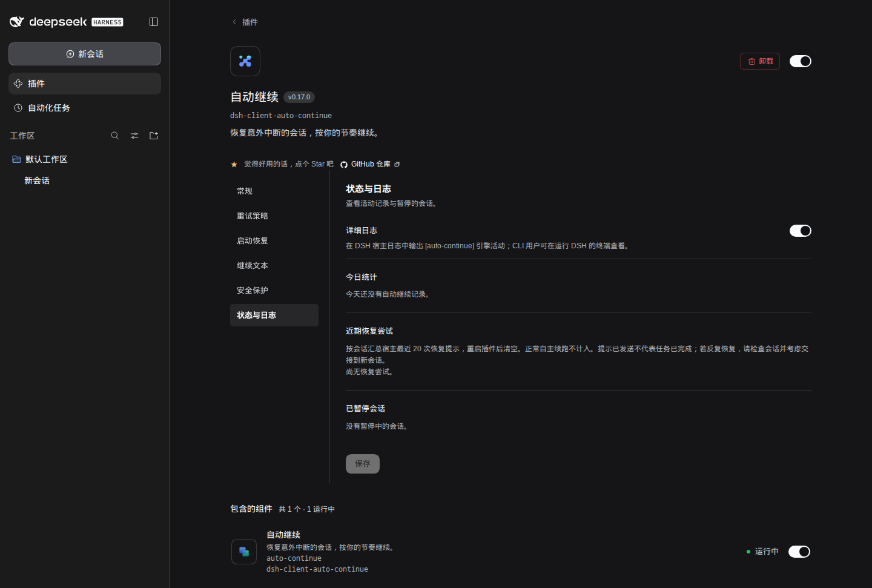Viewport: 872px width, 588px height.
Task: Click the red 卸载 uninstall button
Action: [760, 61]
